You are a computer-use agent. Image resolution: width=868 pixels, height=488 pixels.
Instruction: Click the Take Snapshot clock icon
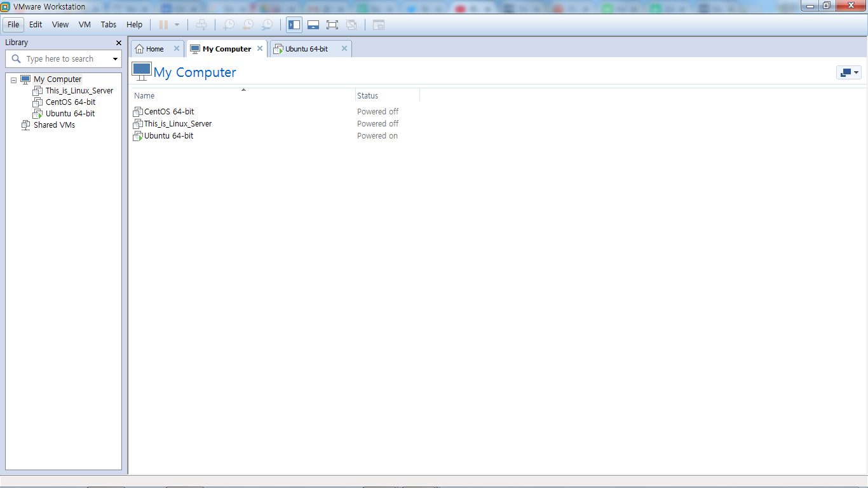[228, 25]
